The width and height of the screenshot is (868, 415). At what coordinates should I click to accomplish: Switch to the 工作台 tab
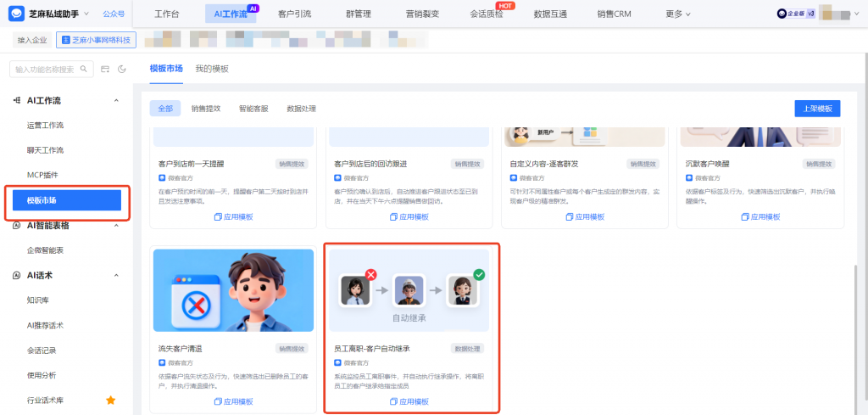[167, 14]
